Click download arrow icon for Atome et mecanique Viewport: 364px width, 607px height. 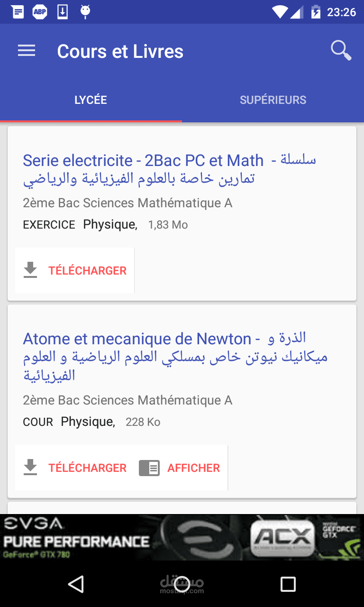click(30, 468)
